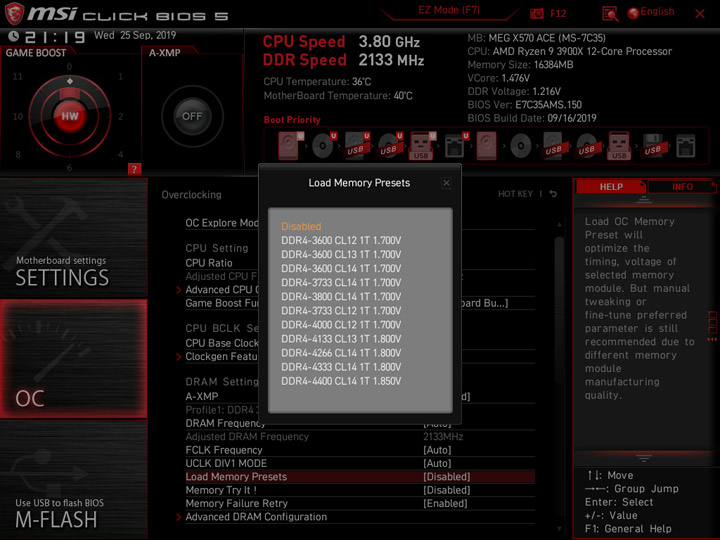Toggle the Game Boost HW knob
This screenshot has width=720, height=540.
click(x=70, y=116)
